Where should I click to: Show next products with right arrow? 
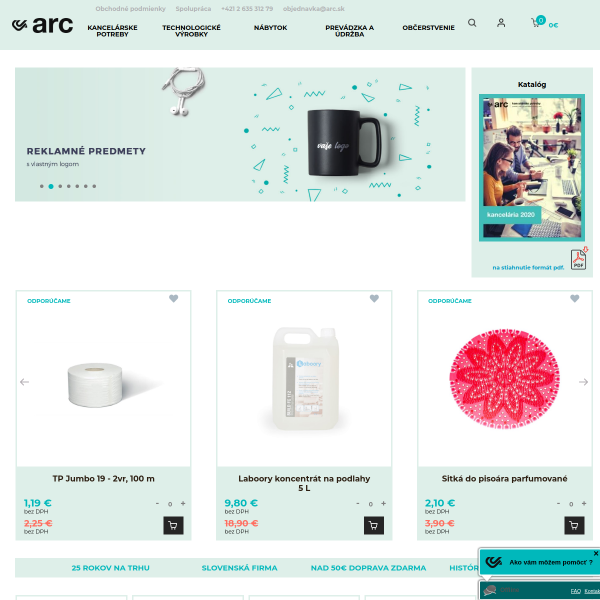tap(583, 382)
